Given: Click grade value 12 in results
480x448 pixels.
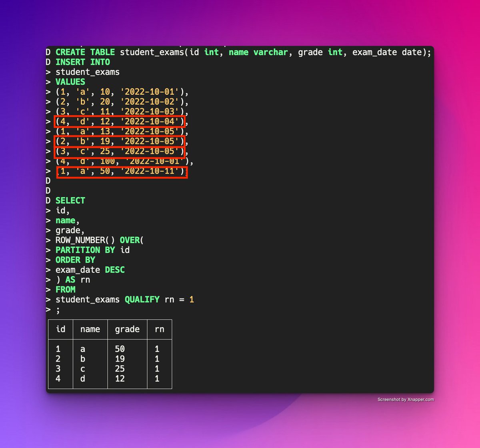Looking at the screenshot, I should point(120,378).
